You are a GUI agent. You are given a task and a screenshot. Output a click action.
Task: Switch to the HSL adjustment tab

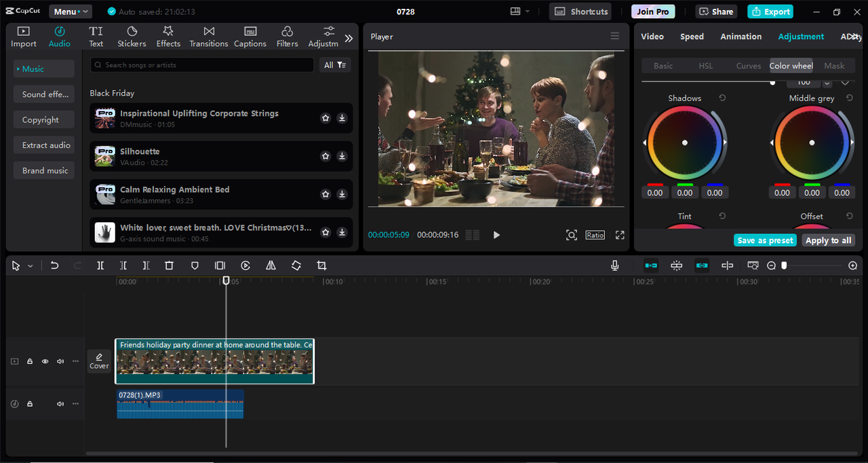pos(706,66)
